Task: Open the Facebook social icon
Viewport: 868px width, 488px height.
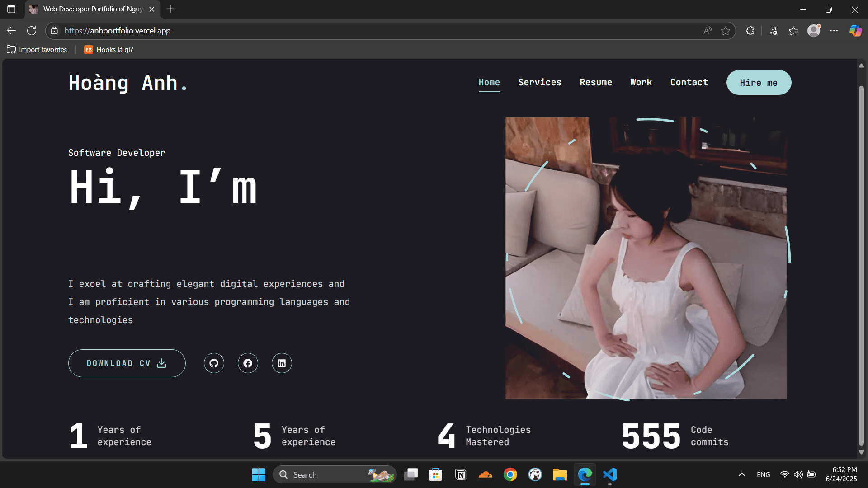Action: click(248, 363)
